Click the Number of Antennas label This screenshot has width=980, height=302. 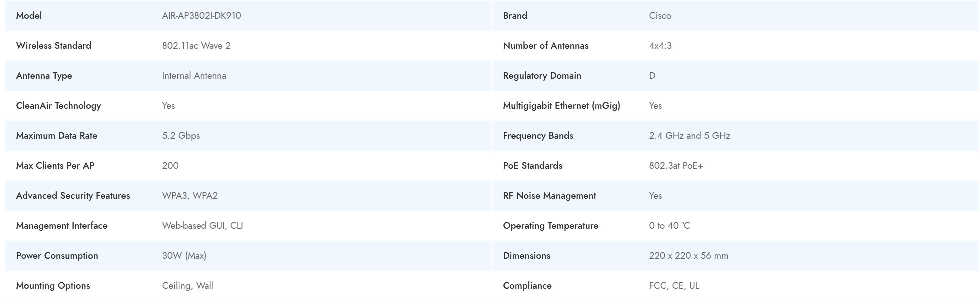[x=545, y=46]
